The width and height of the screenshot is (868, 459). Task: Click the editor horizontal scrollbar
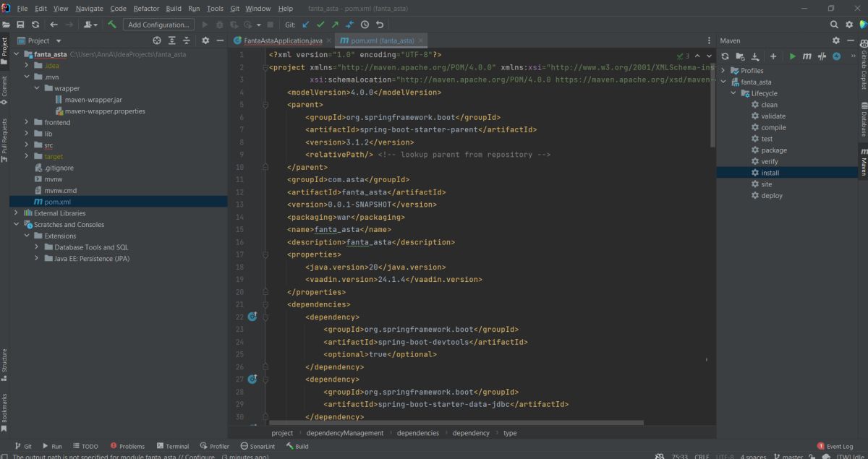(456, 423)
